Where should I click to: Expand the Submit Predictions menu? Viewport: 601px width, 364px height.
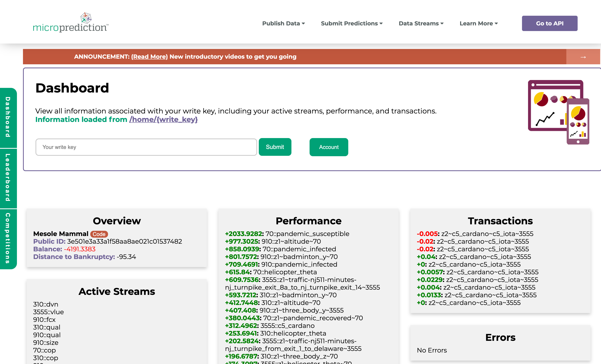click(x=351, y=23)
